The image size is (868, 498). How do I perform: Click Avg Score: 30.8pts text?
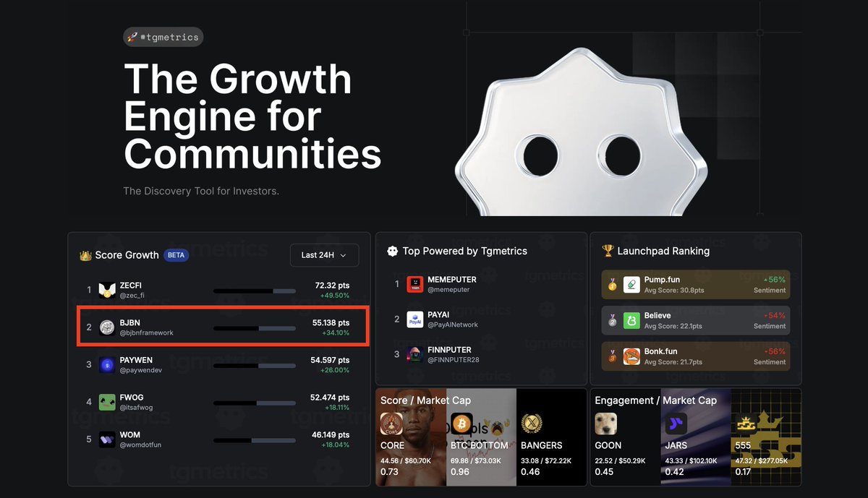click(x=674, y=291)
